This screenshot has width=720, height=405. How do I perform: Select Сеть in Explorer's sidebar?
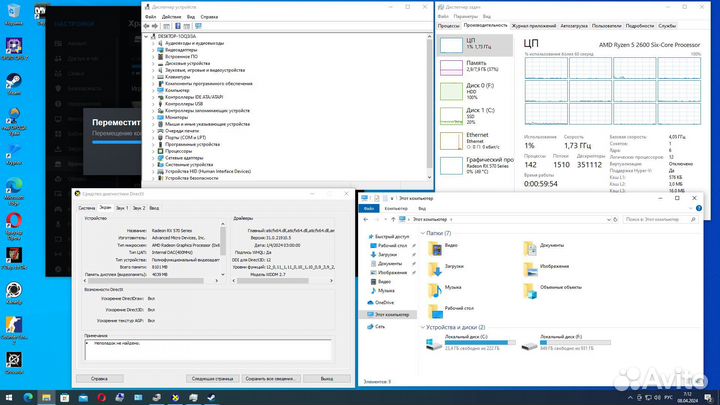coord(376,326)
